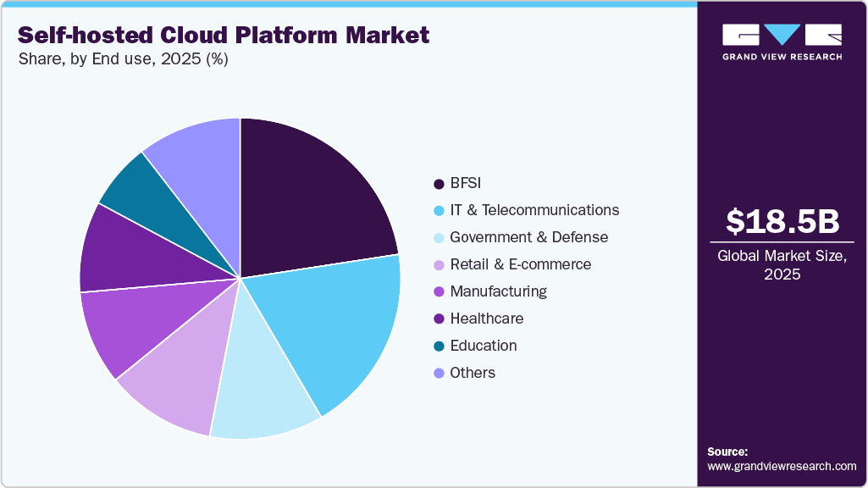Screen dimensions: 868x488
Task: Toggle the Education series visibility
Action: tap(483, 346)
